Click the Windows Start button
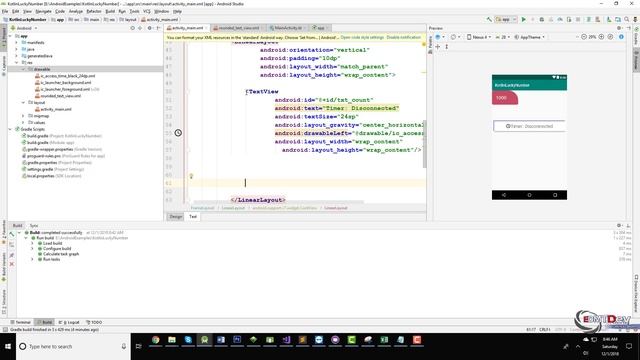 pos(8,346)
